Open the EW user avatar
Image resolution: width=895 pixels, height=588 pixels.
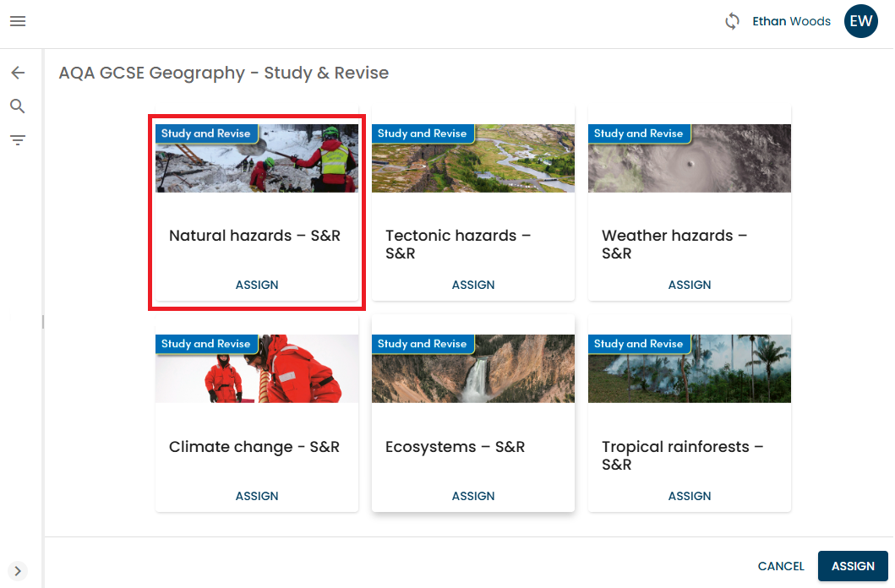coord(860,22)
